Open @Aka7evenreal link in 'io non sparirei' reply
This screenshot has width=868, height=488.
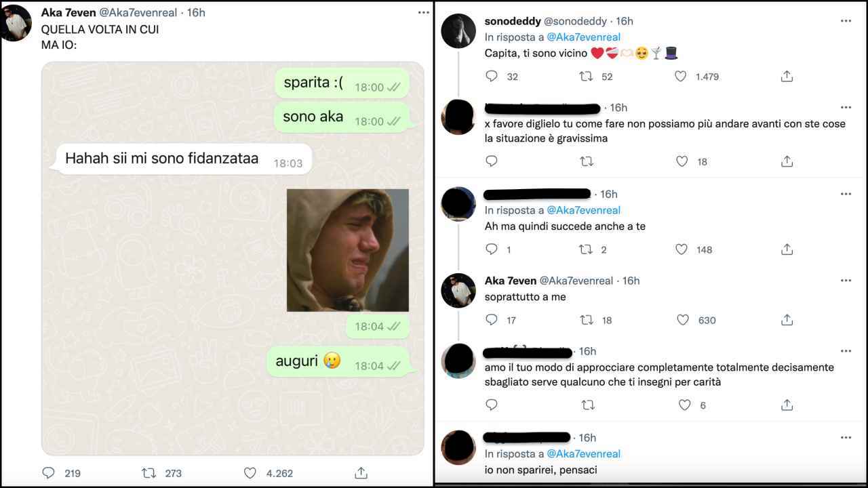tap(583, 453)
